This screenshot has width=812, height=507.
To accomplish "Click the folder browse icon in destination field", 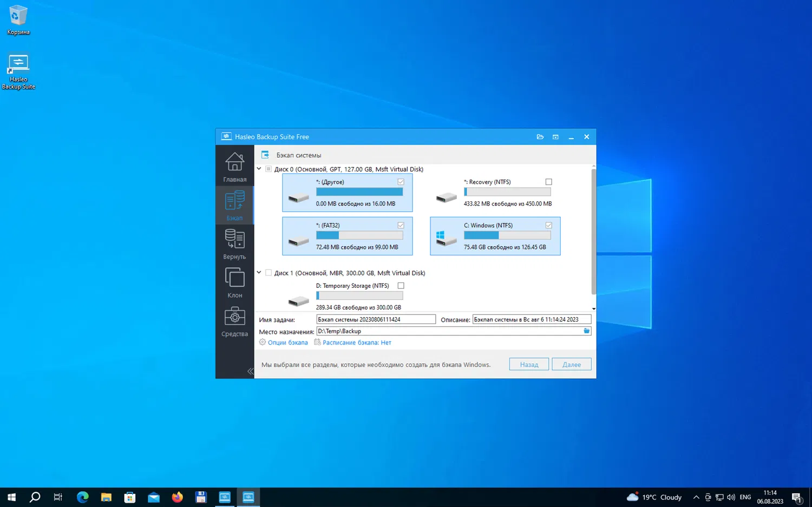I will point(586,331).
